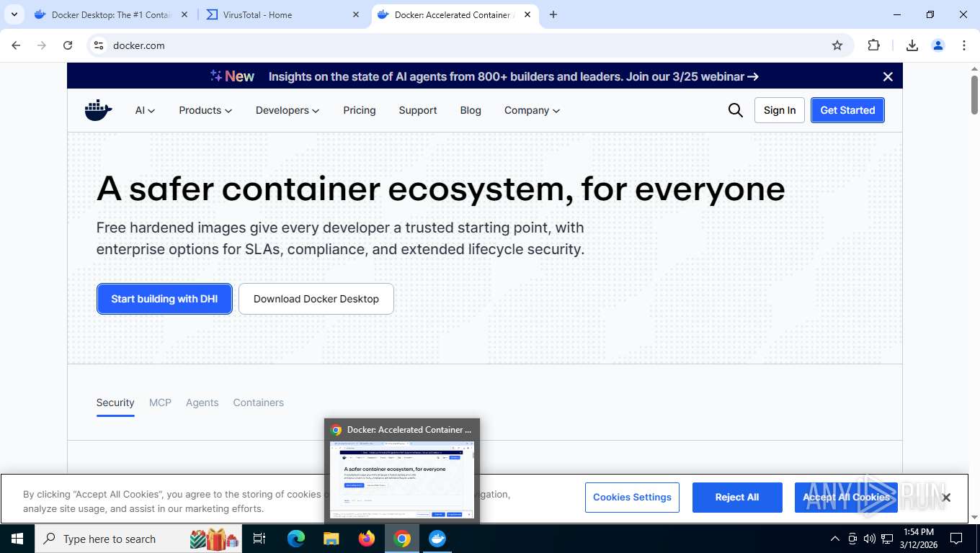Open the site search magnifier icon

(735, 110)
